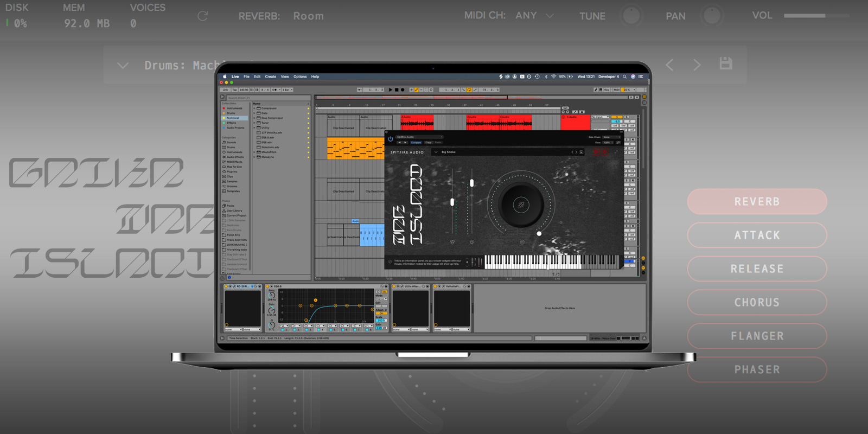868x434 pixels.
Task: Open the Side Chain None dropdown
Action: (x=611, y=137)
